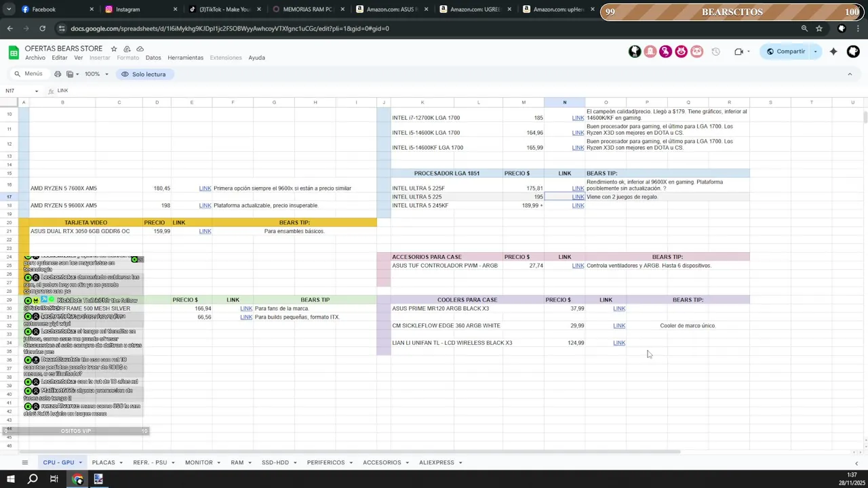Open the all sheets list icon
The image size is (868, 488).
click(x=25, y=462)
